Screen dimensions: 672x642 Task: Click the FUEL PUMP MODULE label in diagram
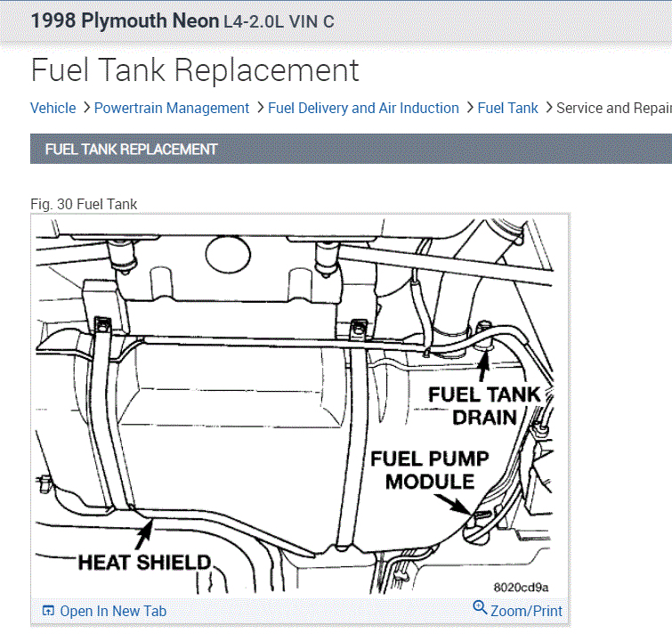pyautogui.click(x=429, y=470)
